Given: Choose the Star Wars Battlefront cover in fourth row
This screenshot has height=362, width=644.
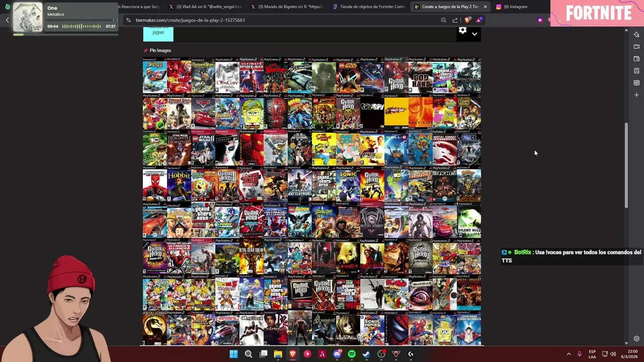Looking at the screenshot, I should point(300,184).
